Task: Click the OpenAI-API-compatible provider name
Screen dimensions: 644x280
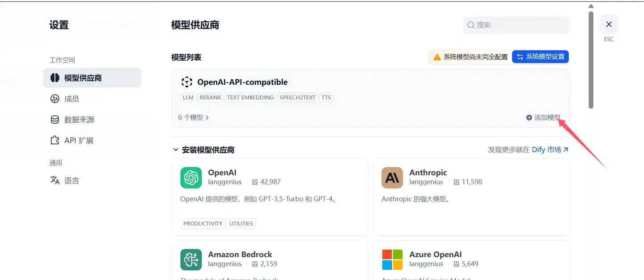Action: point(242,82)
